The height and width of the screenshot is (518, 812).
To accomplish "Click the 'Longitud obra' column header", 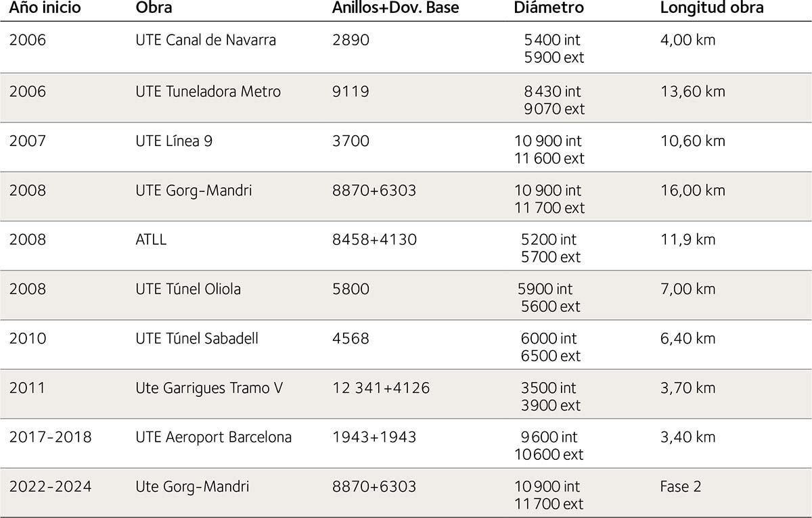I will (x=711, y=8).
